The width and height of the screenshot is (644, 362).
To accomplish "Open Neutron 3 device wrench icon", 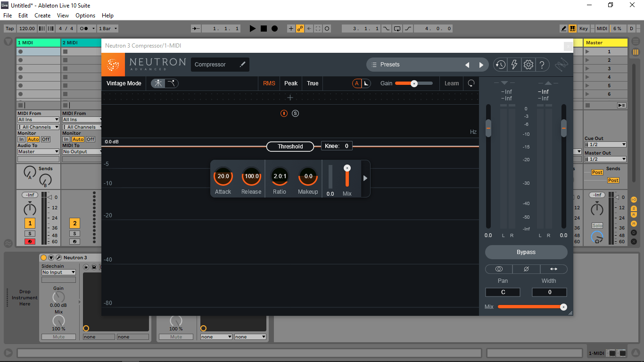I will (x=58, y=257).
